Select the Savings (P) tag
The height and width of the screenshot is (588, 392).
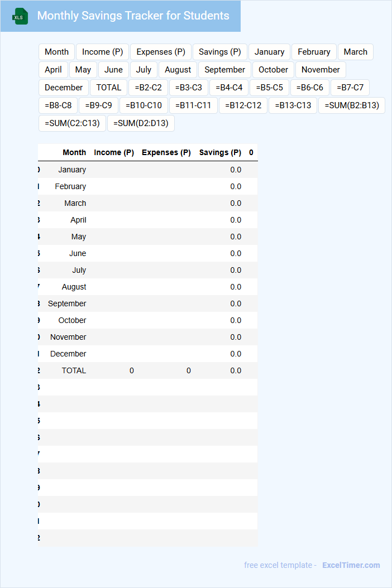click(219, 52)
